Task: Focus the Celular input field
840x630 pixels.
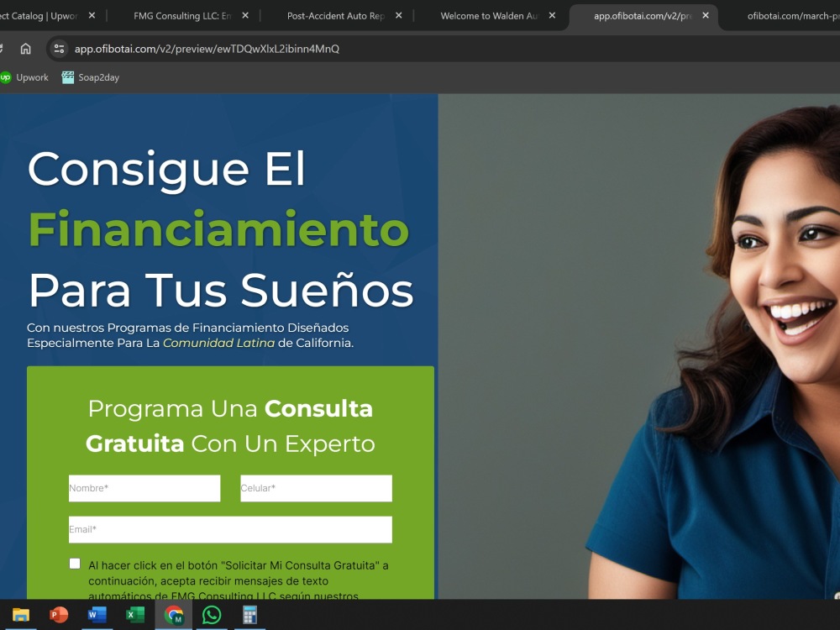Action: [316, 488]
